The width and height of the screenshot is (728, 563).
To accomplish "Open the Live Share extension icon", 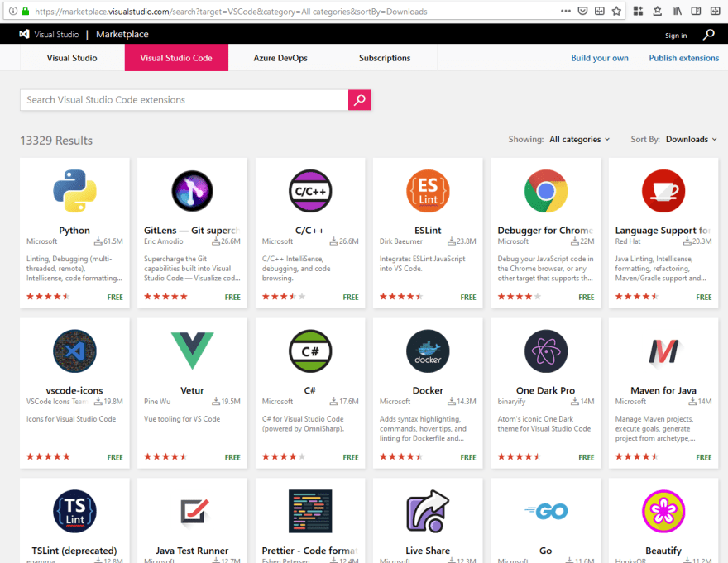I will (428, 511).
